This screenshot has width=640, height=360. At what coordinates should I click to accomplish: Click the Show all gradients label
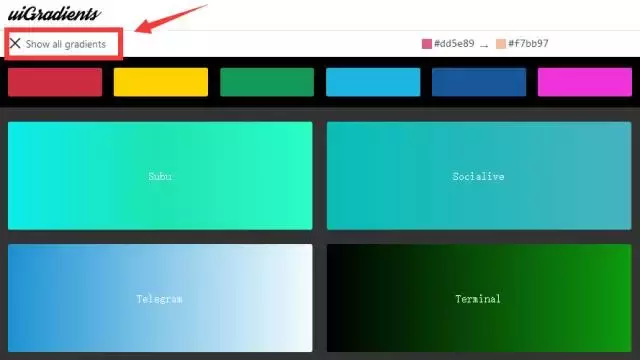coord(66,44)
